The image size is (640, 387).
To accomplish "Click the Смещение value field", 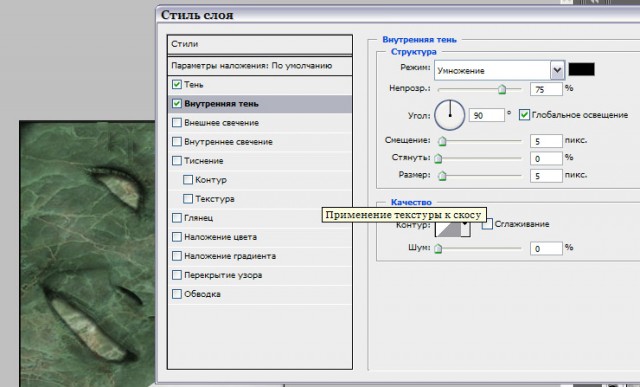I will pyautogui.click(x=546, y=141).
